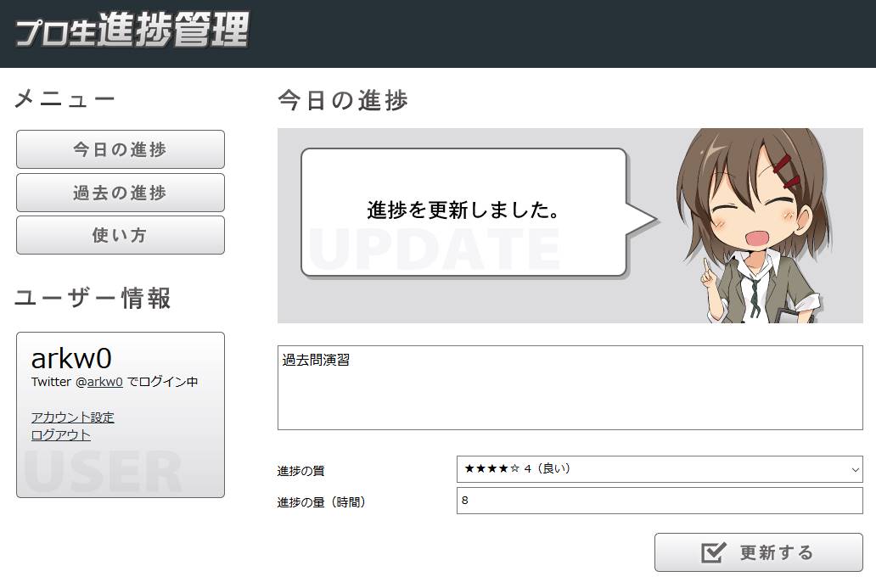This screenshot has width=876, height=588.
Task: Follow the @arkw0 Twitter link
Action: click(x=104, y=382)
